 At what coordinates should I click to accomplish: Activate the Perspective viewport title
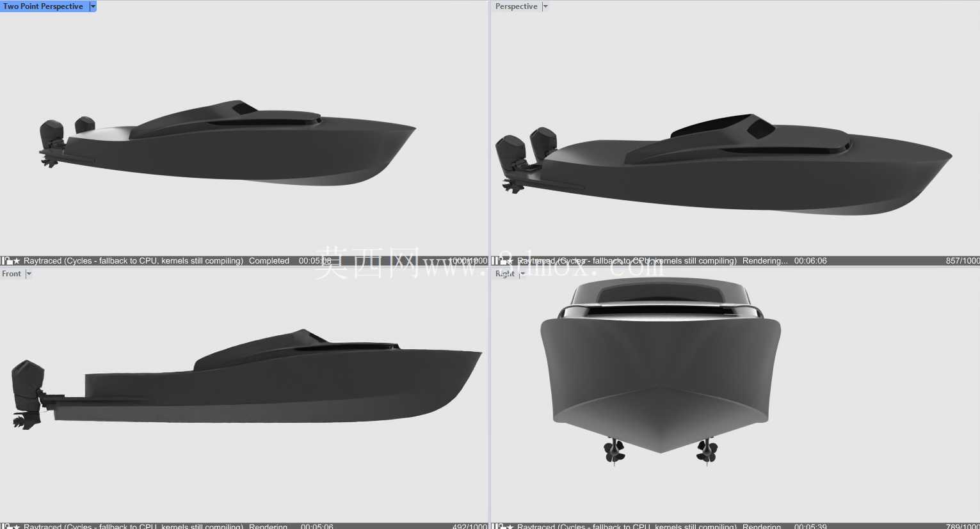point(516,6)
